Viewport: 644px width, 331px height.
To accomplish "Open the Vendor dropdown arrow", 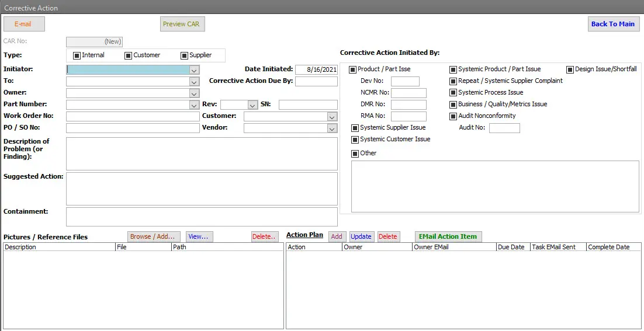I will click(332, 128).
